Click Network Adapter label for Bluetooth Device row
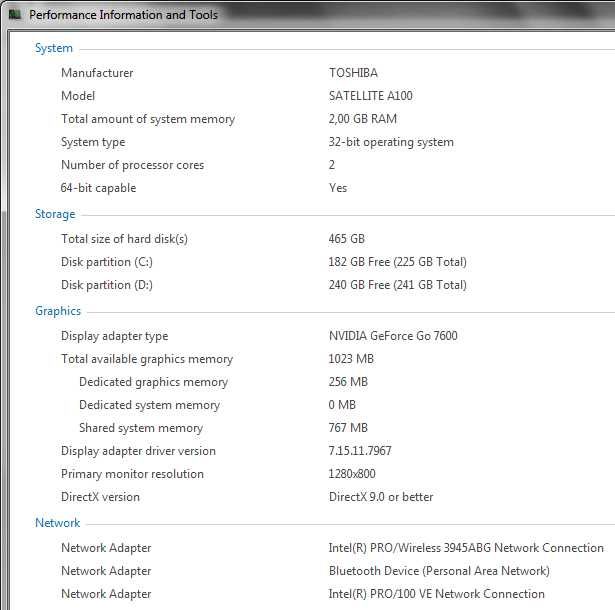The image size is (615, 610). tap(106, 571)
